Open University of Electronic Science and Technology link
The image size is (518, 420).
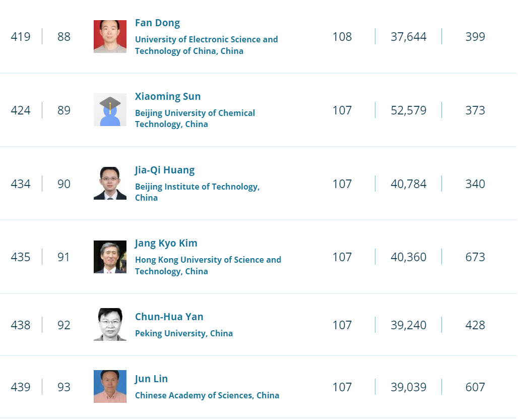pyautogui.click(x=206, y=45)
